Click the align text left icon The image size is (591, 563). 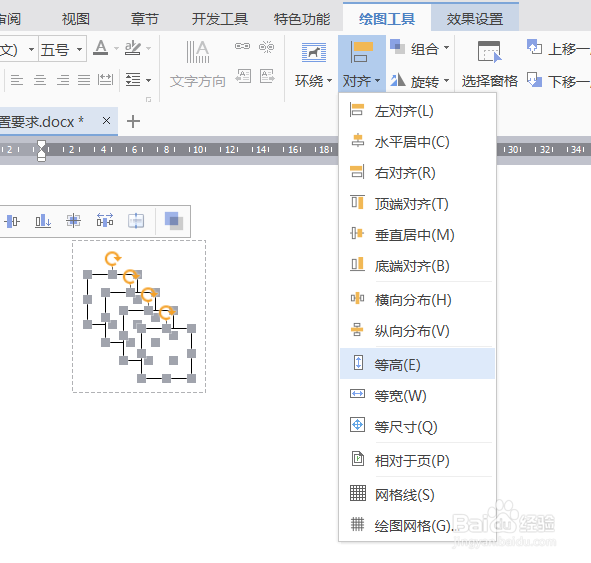pyautogui.click(x=17, y=80)
